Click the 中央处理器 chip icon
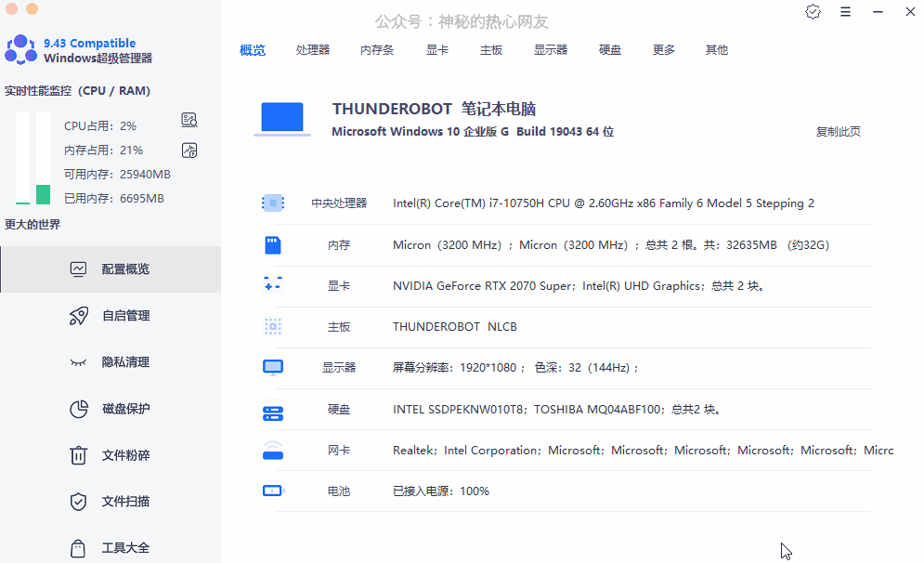This screenshot has width=924, height=563. pos(273,203)
